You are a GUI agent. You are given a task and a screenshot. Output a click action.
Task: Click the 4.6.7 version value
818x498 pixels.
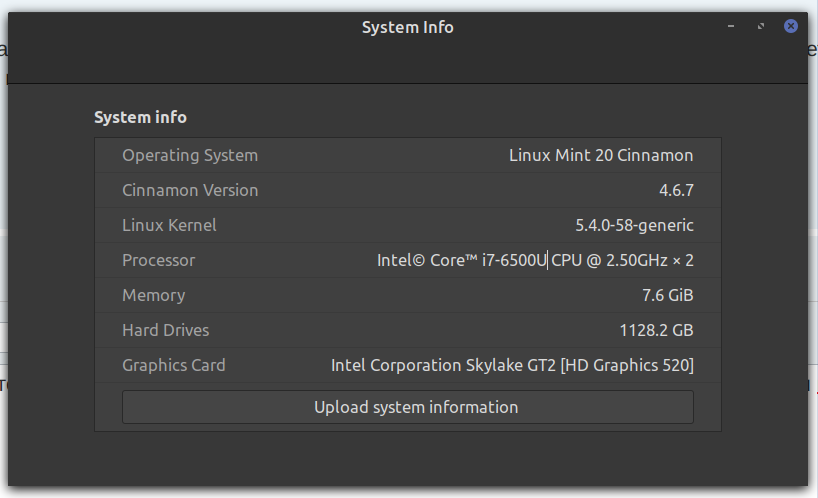coord(675,190)
